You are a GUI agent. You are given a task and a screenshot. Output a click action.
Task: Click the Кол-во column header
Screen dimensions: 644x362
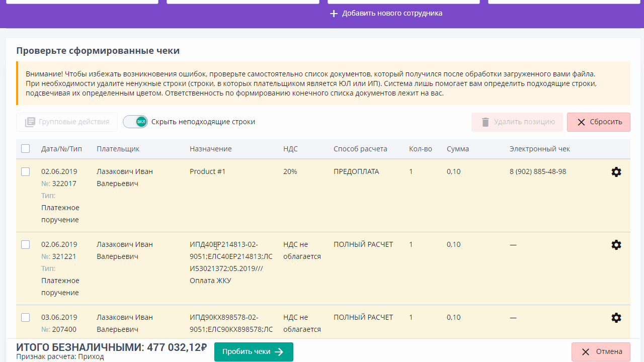[x=421, y=149]
